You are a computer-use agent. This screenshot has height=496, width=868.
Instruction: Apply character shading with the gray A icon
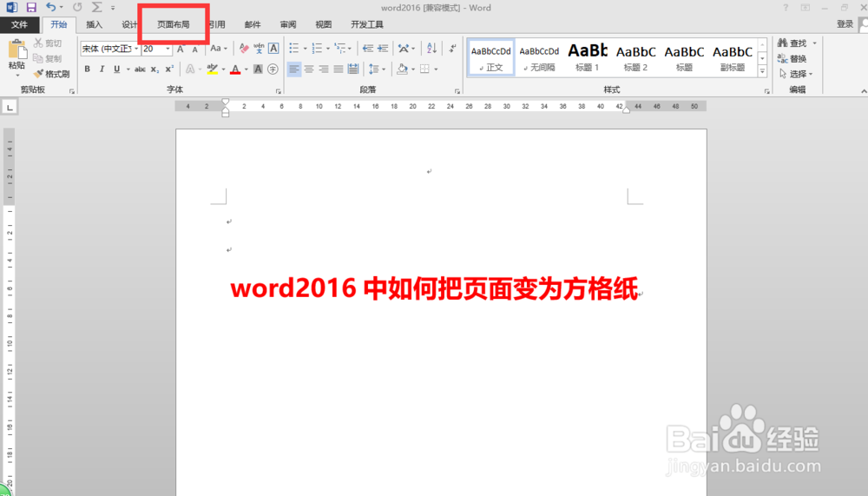(258, 69)
